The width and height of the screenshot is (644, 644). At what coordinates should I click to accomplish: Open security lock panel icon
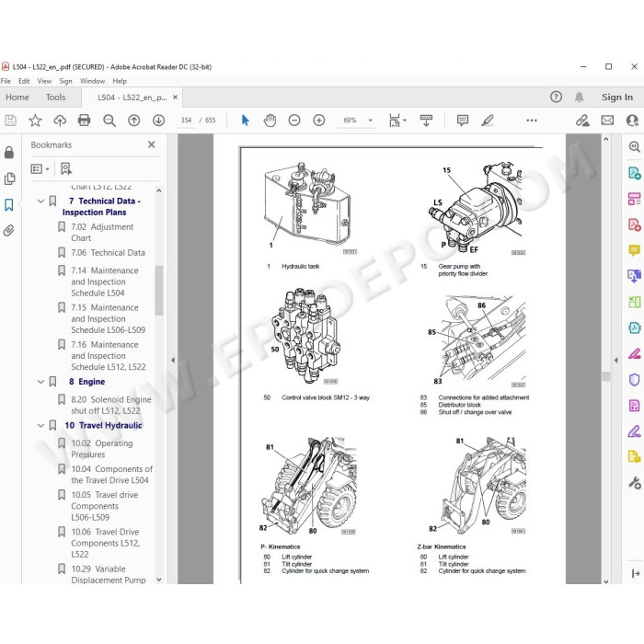[x=9, y=153]
